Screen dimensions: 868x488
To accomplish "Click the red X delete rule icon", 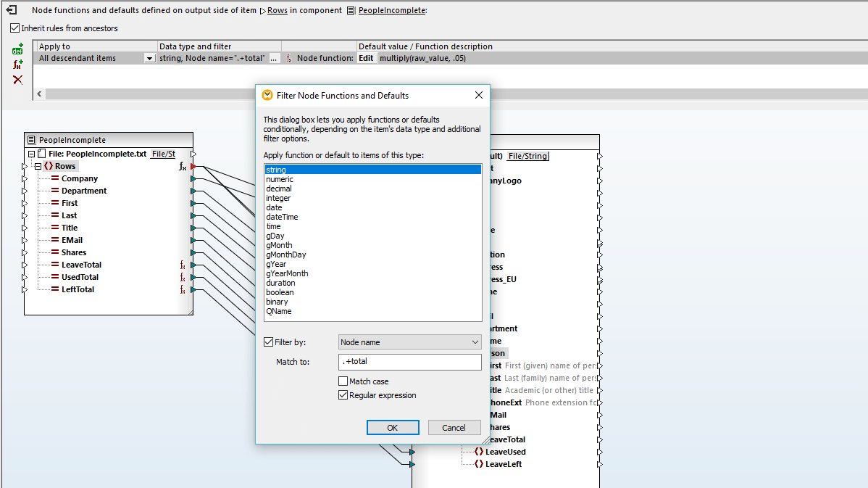I will (x=17, y=80).
